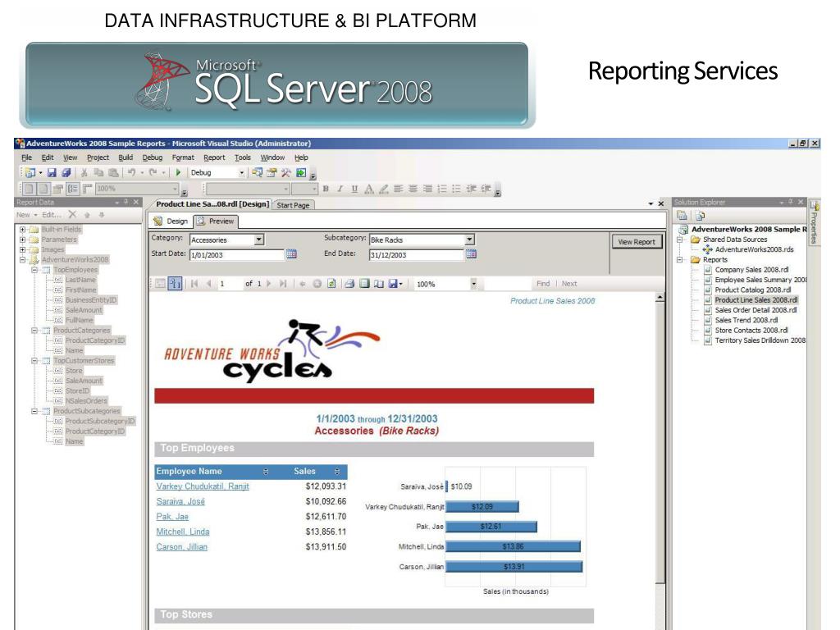The image size is (840, 630).
Task: Apply Bold formatting
Action: click(x=325, y=189)
